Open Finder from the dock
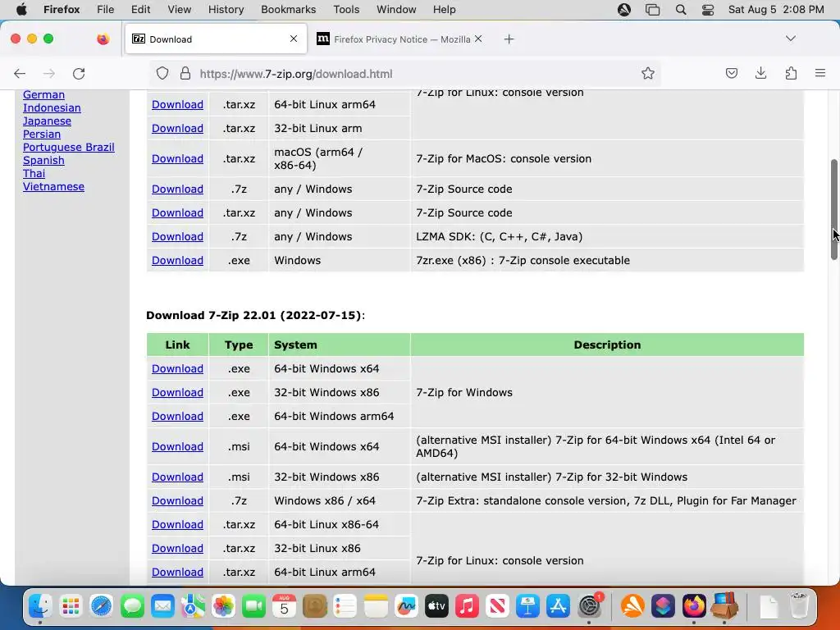Image resolution: width=840 pixels, height=630 pixels. [x=40, y=606]
